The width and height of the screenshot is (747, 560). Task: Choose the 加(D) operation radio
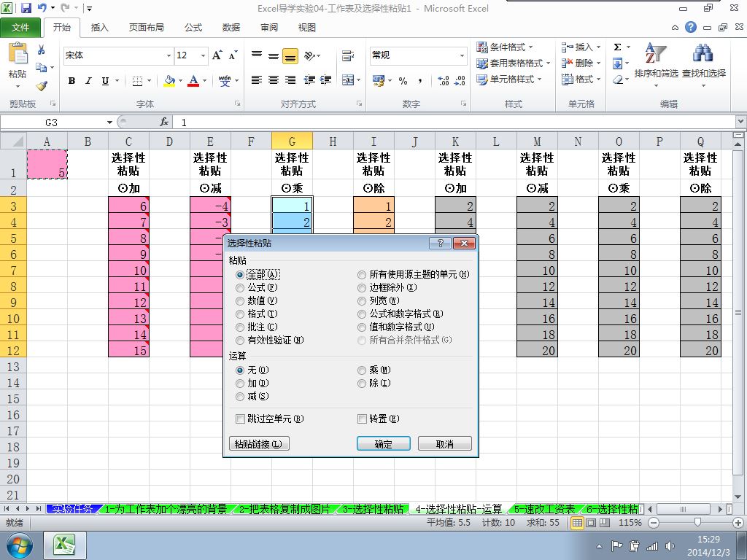click(x=240, y=384)
